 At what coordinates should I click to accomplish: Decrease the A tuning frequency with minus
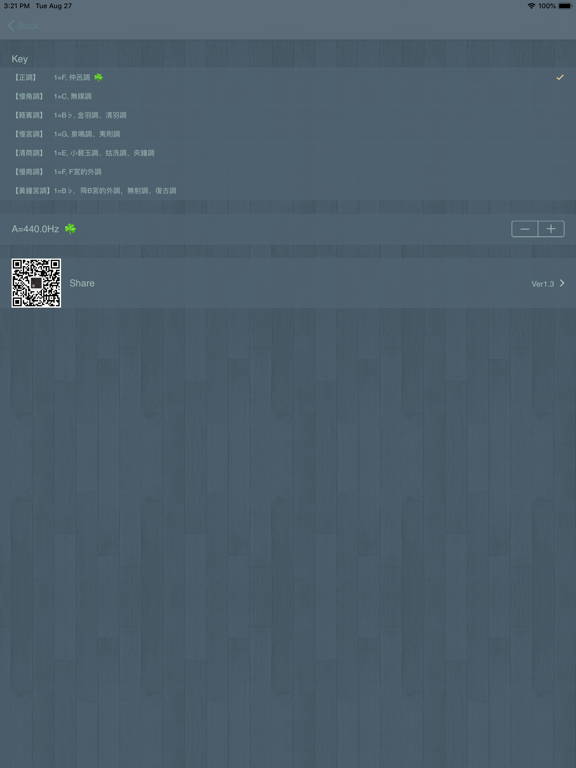coord(525,229)
